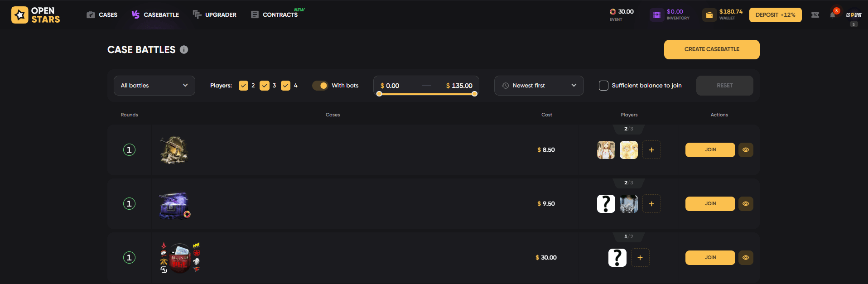The height and width of the screenshot is (284, 868).
Task: Uncheck the 4 players checkbox
Action: coord(285,86)
